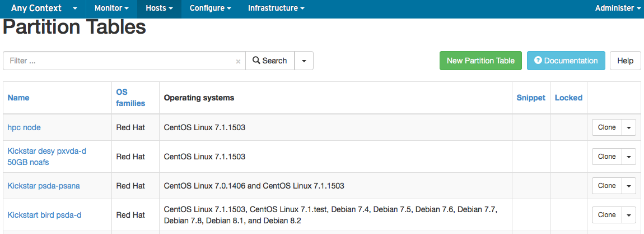Open the Monitor menu
644x234 pixels.
111,8
